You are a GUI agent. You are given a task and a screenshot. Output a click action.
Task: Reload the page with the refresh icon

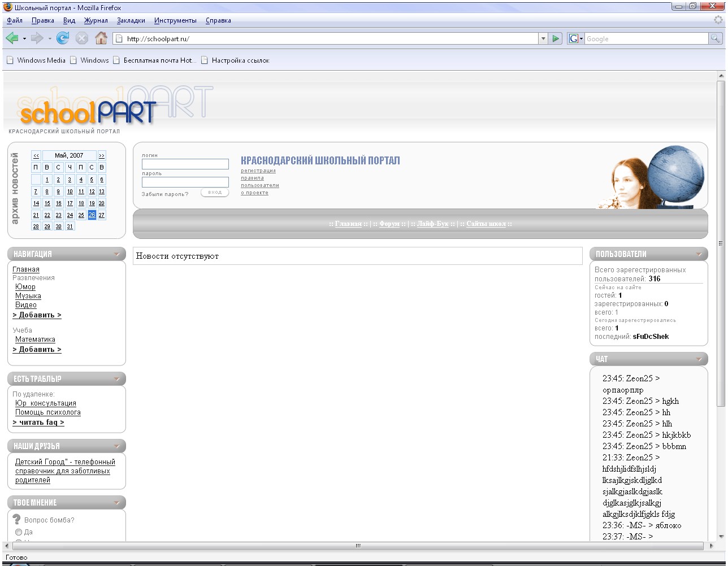pyautogui.click(x=63, y=38)
